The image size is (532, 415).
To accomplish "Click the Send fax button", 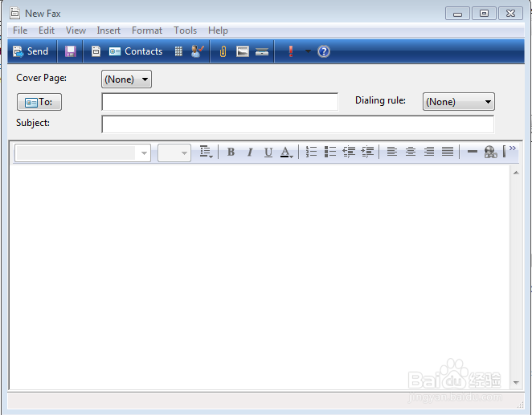I will [31, 51].
